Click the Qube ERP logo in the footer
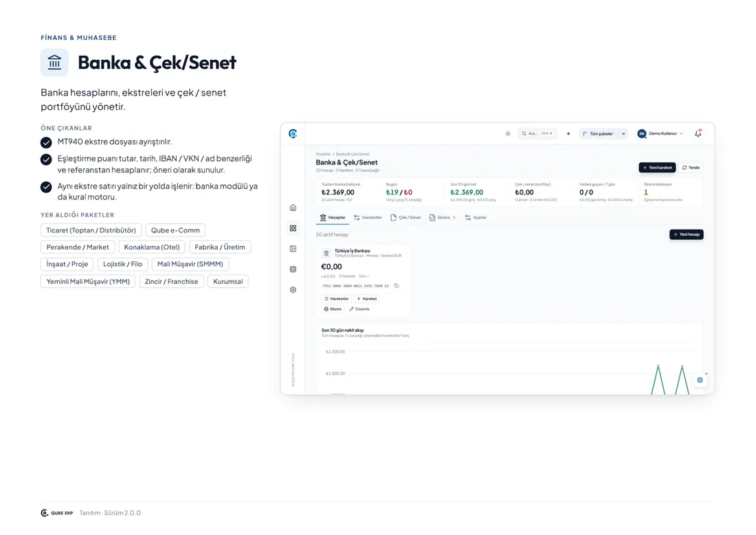 click(x=57, y=513)
